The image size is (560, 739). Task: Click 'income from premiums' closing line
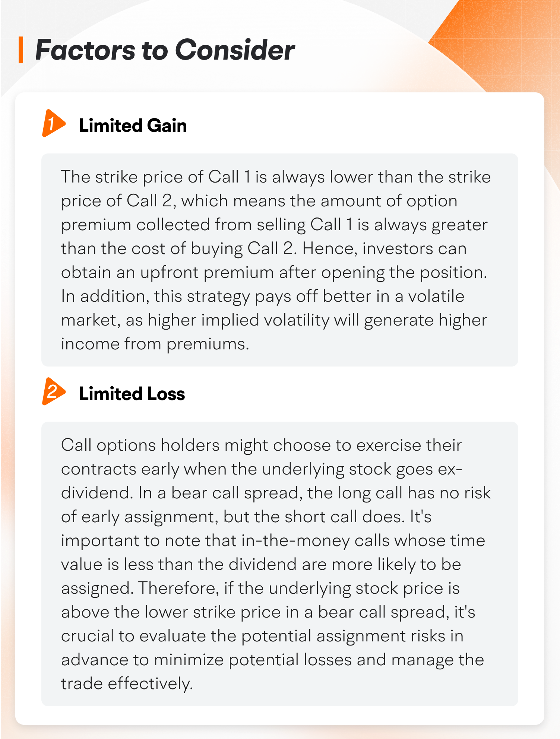[x=154, y=344]
